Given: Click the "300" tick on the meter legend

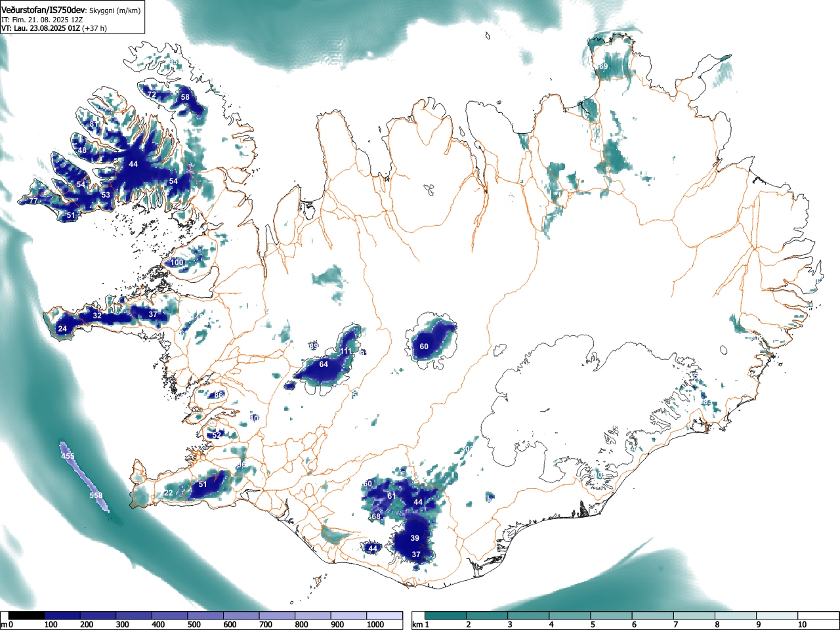Looking at the screenshot, I should 122,624.
